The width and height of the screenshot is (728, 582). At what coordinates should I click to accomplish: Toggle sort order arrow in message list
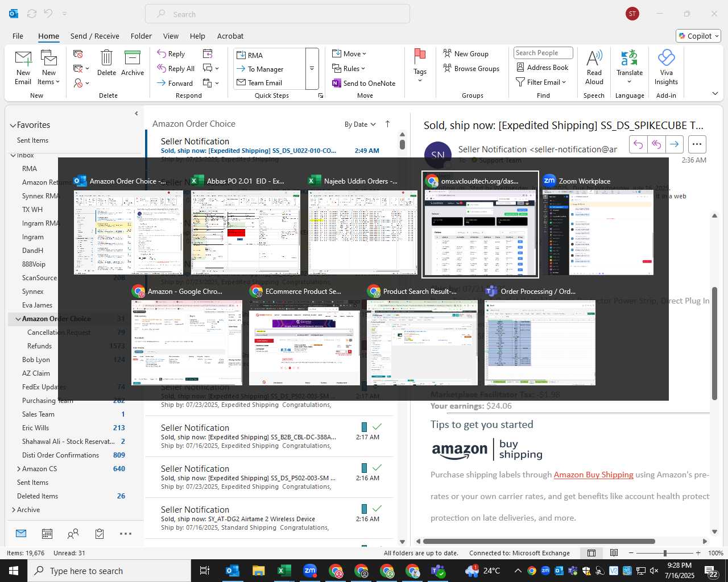(388, 124)
